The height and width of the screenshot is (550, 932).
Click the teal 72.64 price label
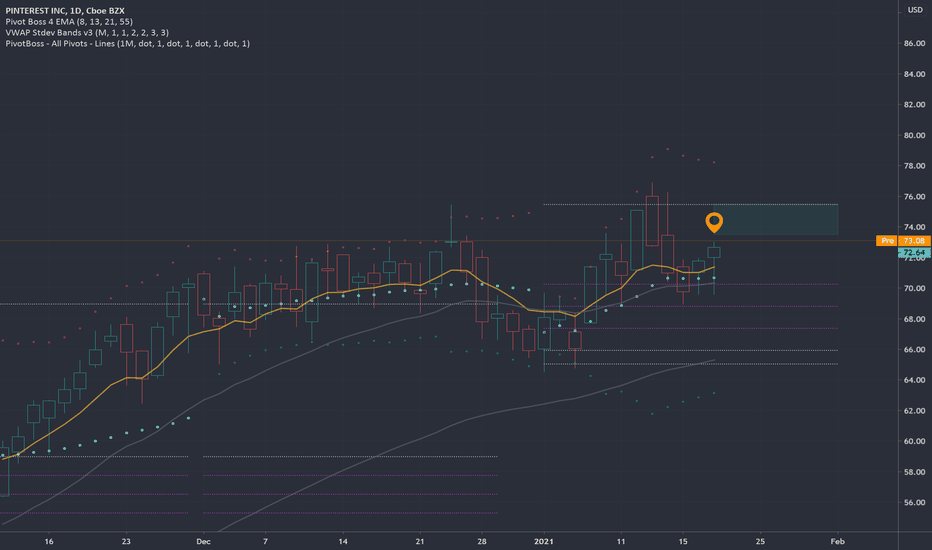[914, 253]
